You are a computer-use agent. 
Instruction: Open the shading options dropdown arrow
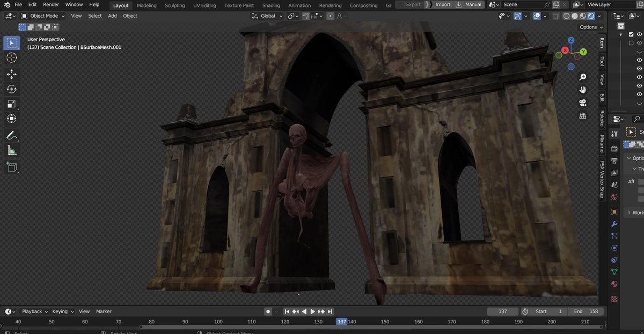[599, 16]
